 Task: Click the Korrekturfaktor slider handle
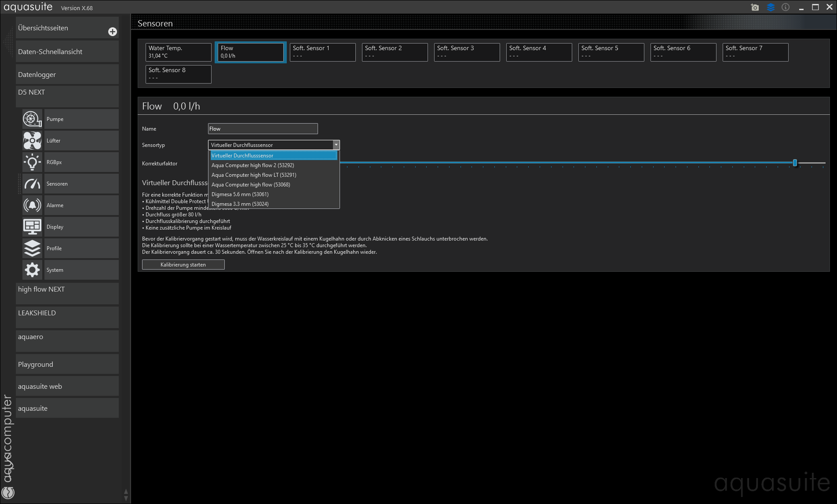tap(795, 163)
